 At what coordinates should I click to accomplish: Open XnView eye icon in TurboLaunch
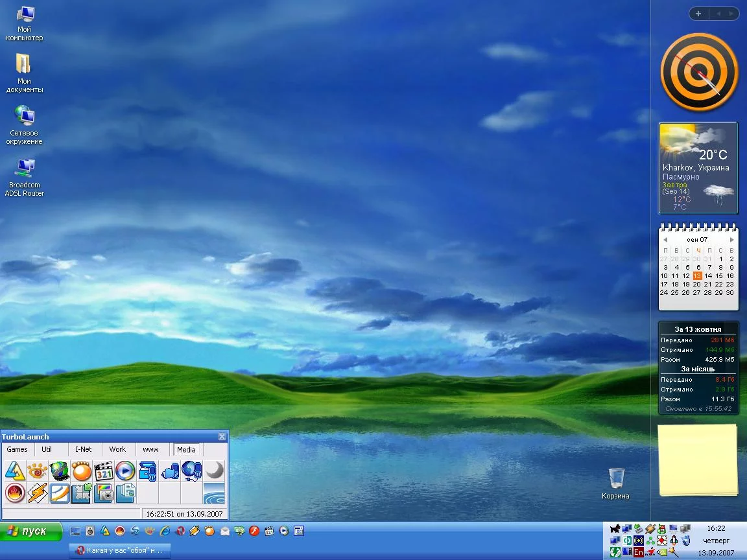(37, 471)
